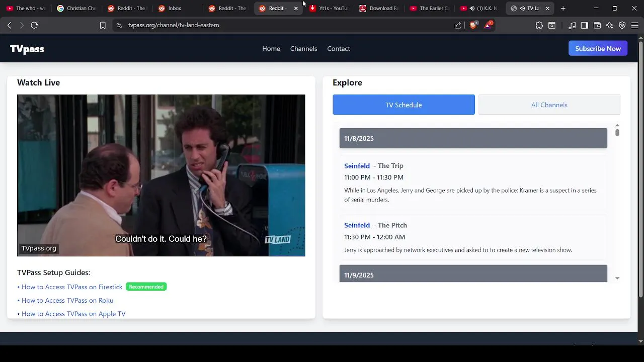Click the Explore heading

(x=347, y=82)
